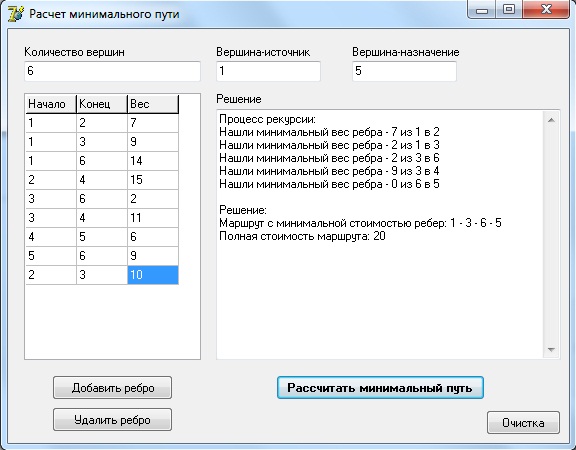
Task: Click 'Удалить ребро' button
Action: coord(112,420)
